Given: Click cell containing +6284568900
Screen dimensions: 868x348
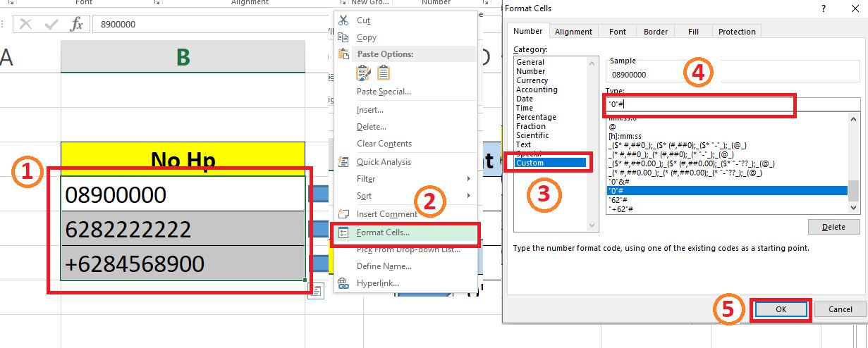Looking at the screenshot, I should click(x=183, y=263).
